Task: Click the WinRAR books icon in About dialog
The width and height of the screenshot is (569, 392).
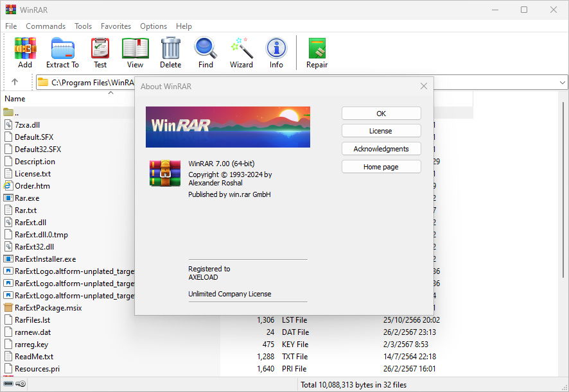Action: pyautogui.click(x=165, y=173)
